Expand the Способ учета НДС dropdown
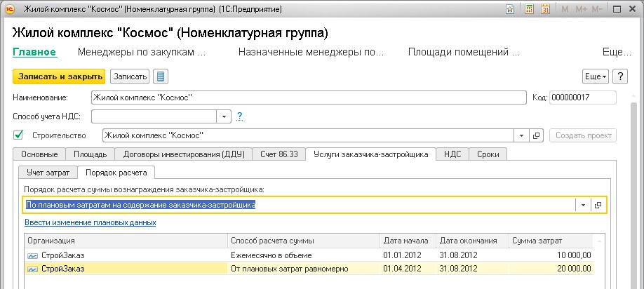The height and width of the screenshot is (289, 644). click(x=224, y=116)
